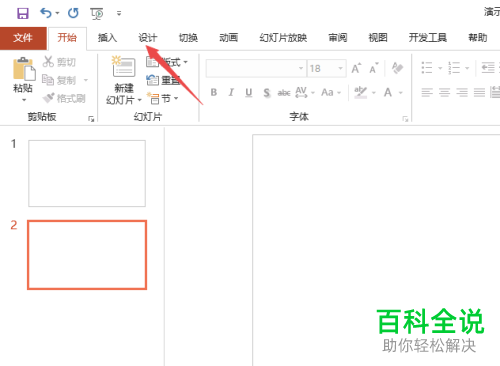Click the main slide editing canvas

point(376,250)
